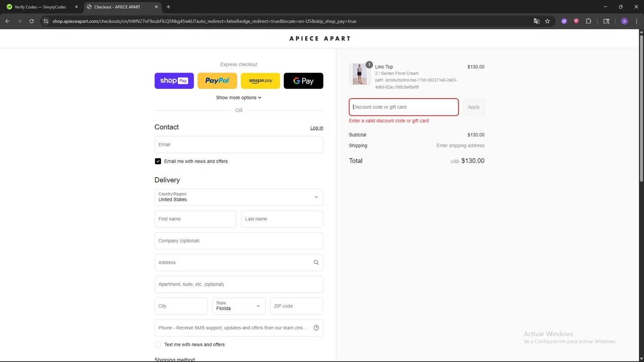The height and width of the screenshot is (362, 644).
Task: Click the City field
Action: click(x=181, y=306)
